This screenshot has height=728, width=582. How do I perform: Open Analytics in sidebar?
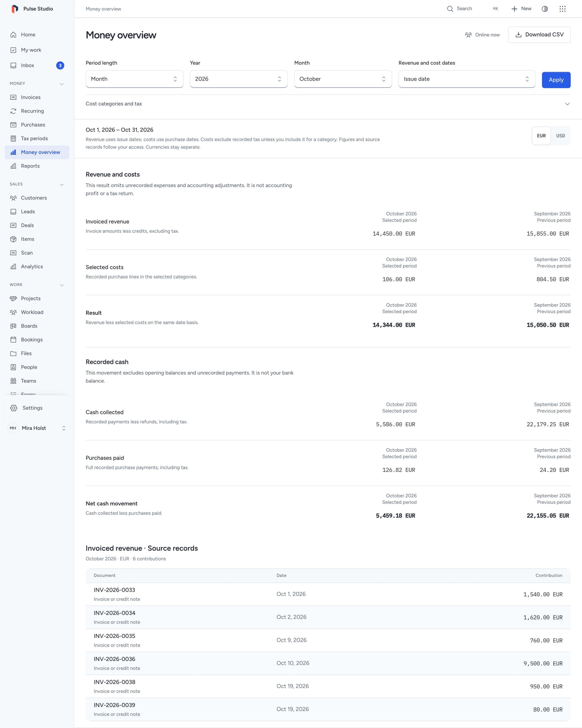pos(37,266)
